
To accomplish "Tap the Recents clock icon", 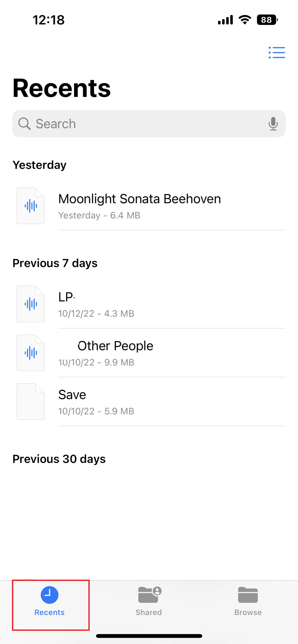I will (50, 595).
